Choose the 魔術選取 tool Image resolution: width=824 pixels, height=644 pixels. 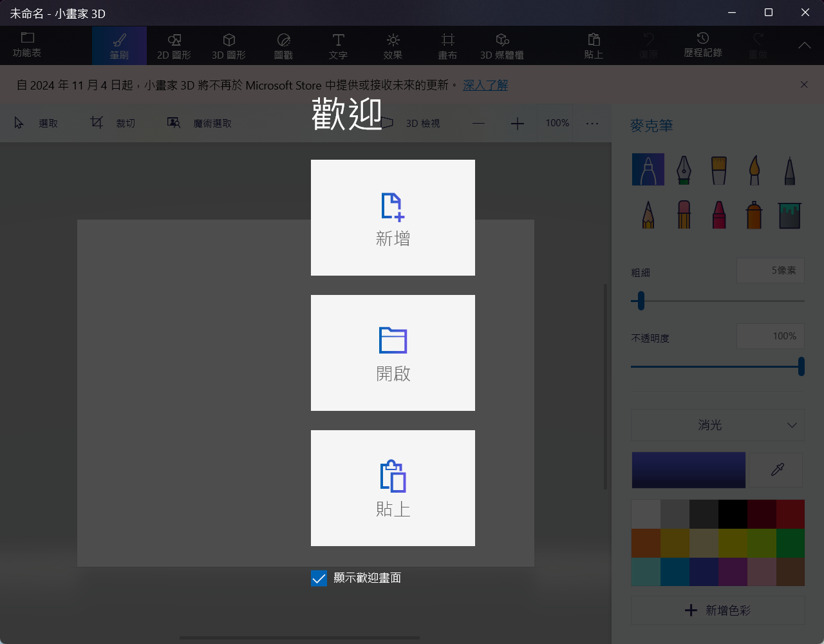coord(200,123)
